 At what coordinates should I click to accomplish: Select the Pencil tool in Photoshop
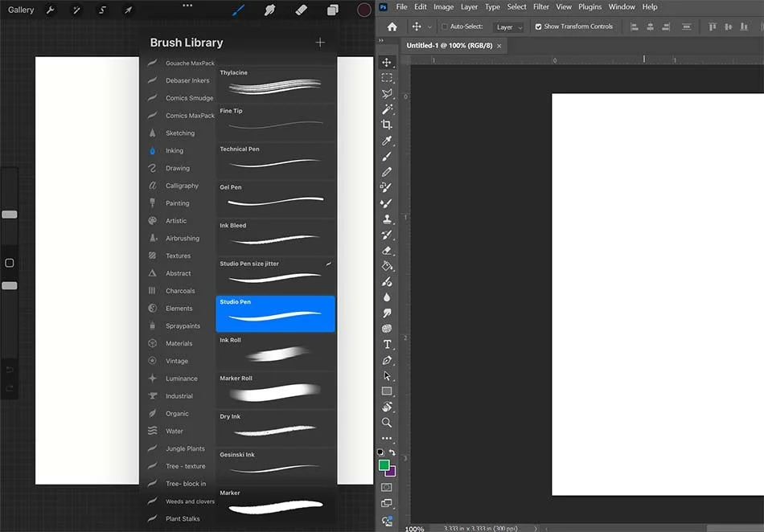387,172
